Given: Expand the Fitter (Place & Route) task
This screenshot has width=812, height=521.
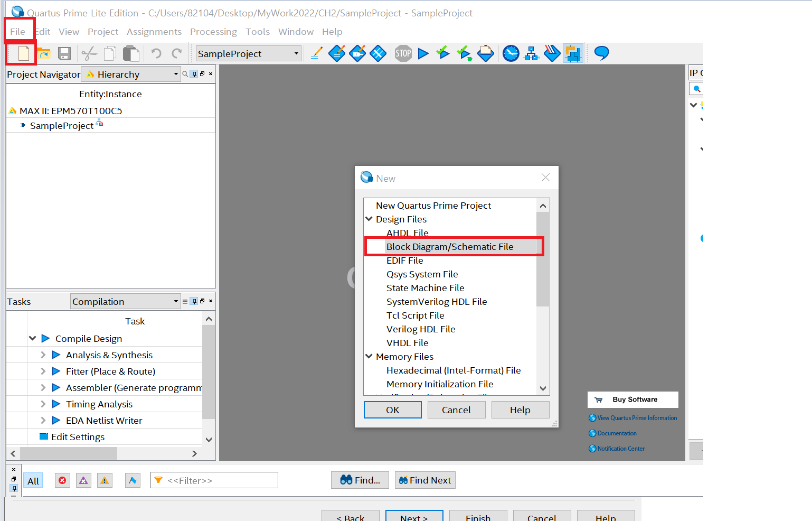Looking at the screenshot, I should 43,371.
